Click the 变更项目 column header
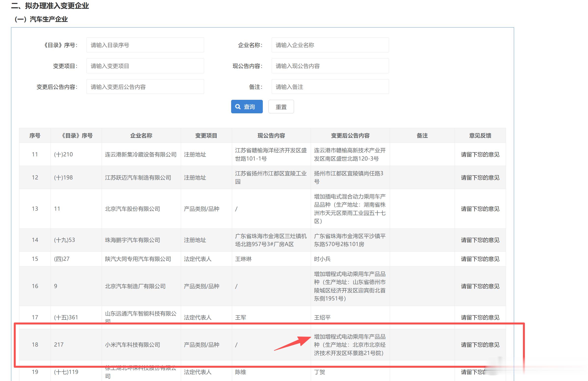The image size is (588, 381). pos(206,135)
